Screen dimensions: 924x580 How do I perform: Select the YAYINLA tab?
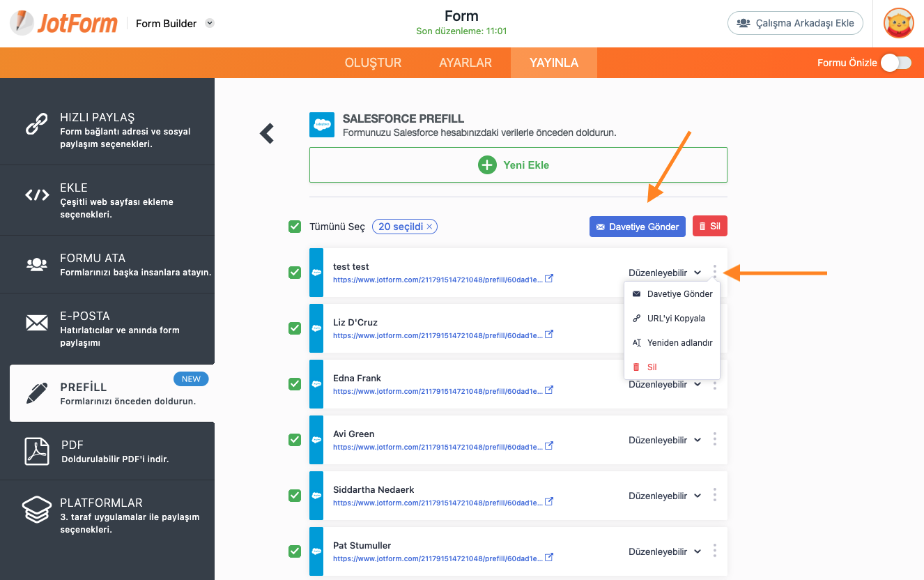[x=554, y=63]
